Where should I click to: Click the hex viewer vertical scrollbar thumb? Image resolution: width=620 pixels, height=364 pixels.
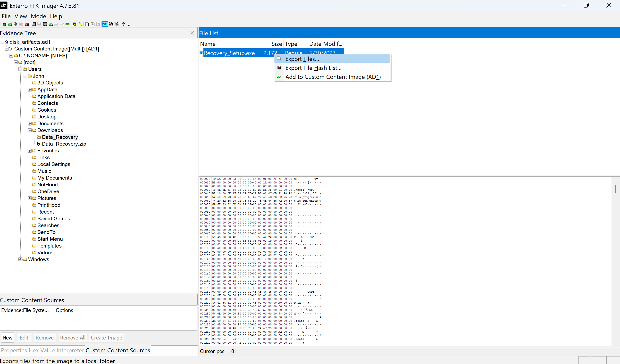point(615,189)
